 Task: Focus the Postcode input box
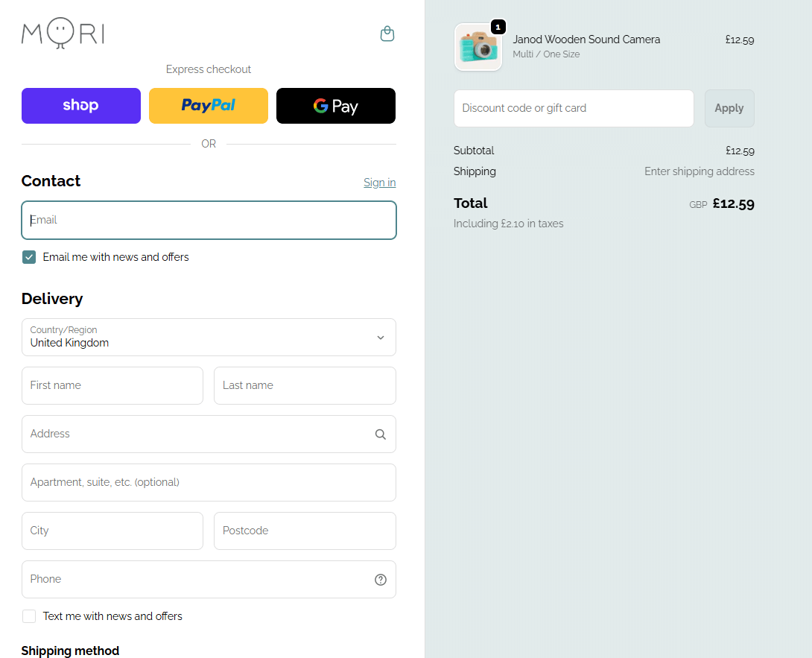[305, 531]
